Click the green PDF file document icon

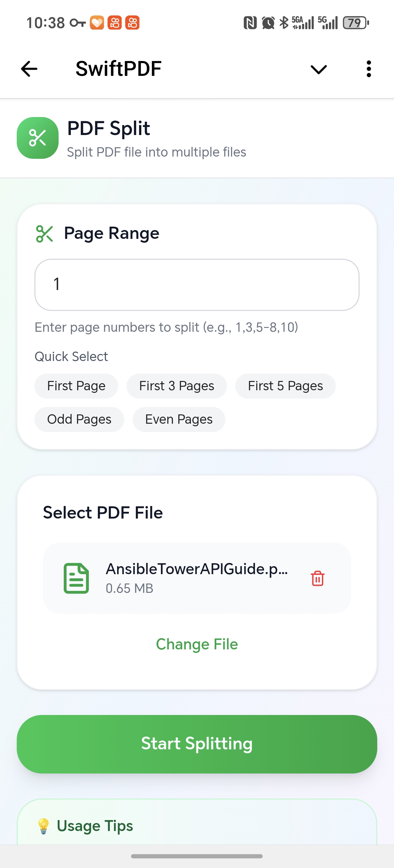pyautogui.click(x=77, y=578)
